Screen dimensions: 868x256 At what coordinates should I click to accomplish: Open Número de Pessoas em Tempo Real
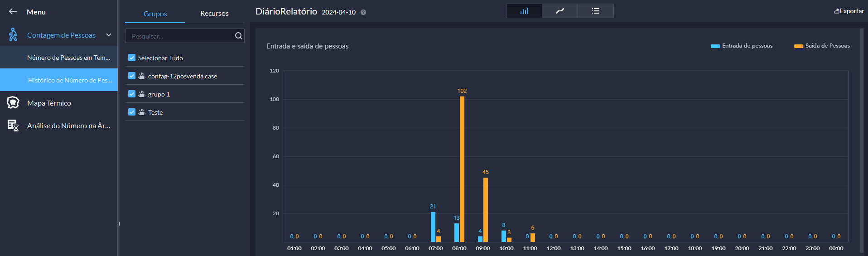(x=59, y=58)
